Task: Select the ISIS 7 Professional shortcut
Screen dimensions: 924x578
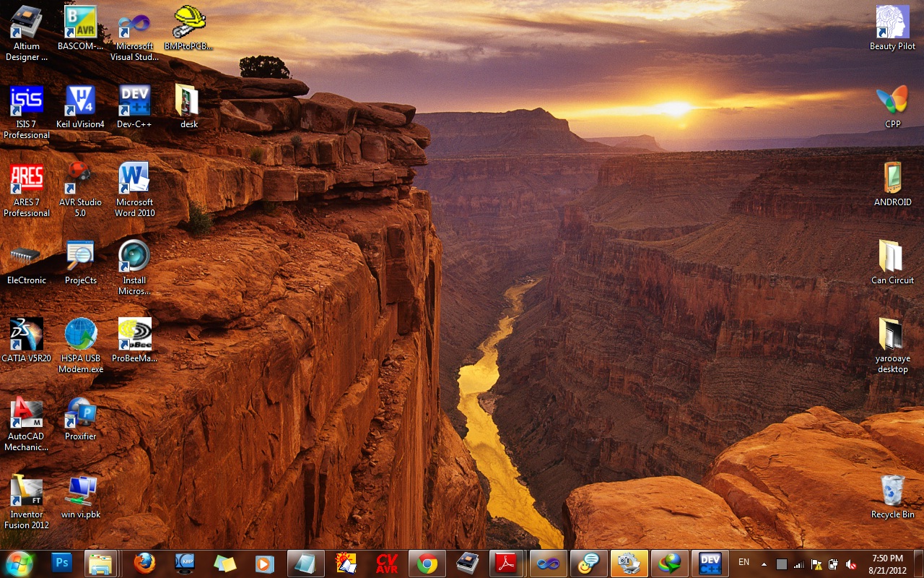Action: pos(27,112)
